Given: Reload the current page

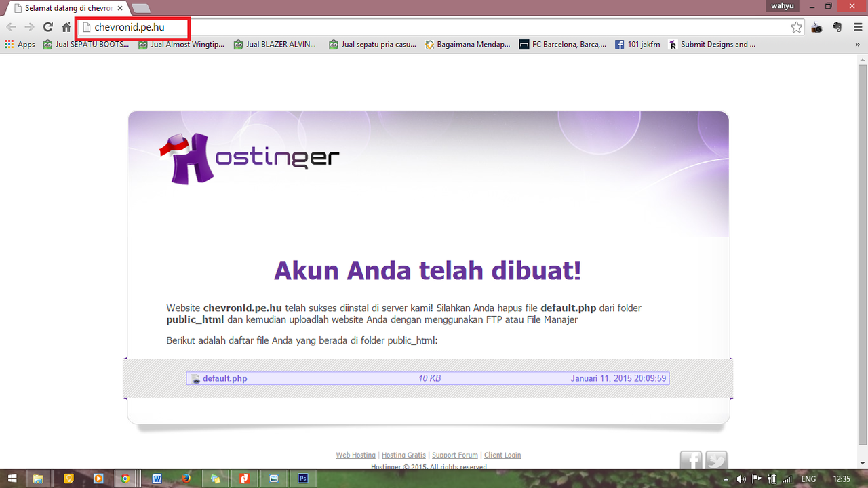Looking at the screenshot, I should click(x=47, y=27).
